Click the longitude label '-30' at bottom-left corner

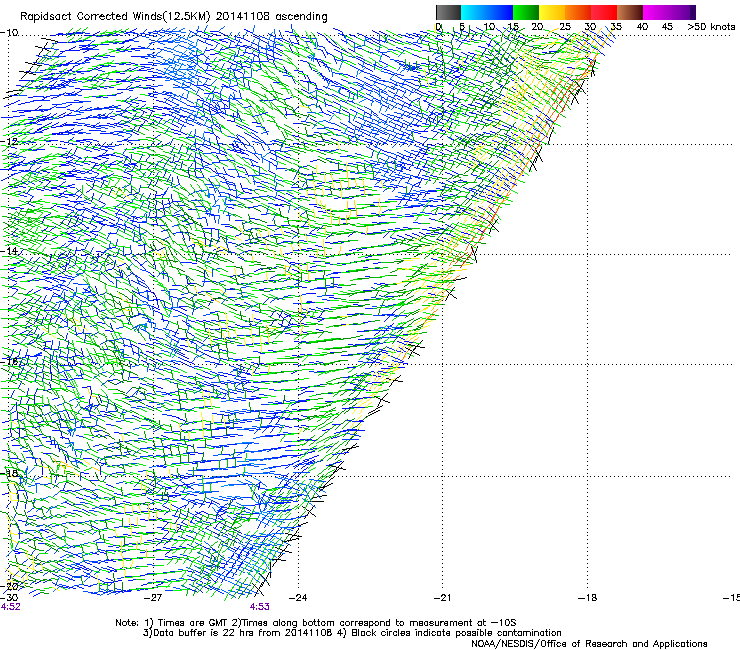[9, 598]
